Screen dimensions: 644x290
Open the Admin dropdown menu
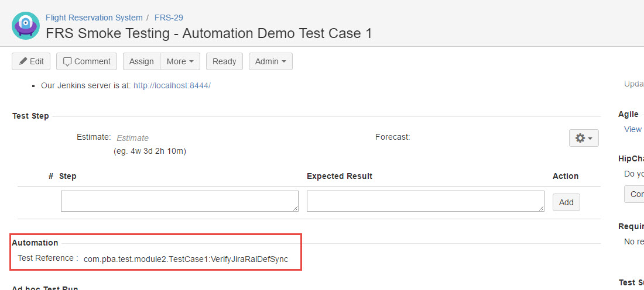[x=270, y=61]
